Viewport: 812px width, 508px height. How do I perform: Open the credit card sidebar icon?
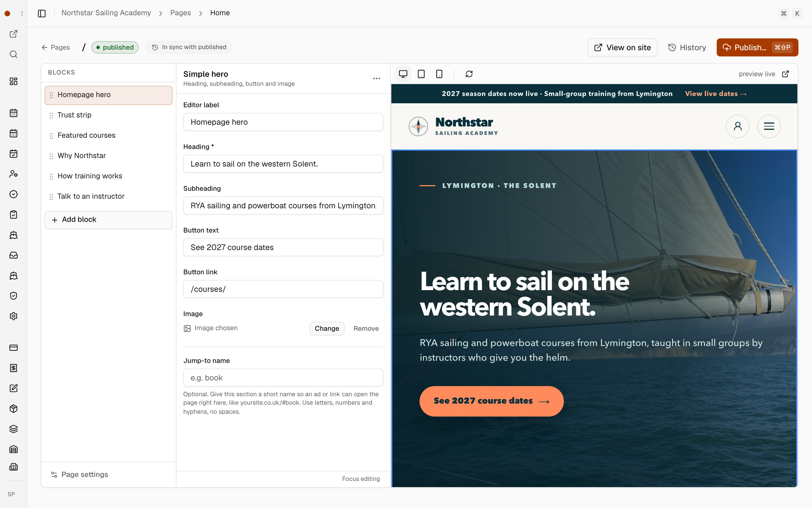(x=14, y=348)
